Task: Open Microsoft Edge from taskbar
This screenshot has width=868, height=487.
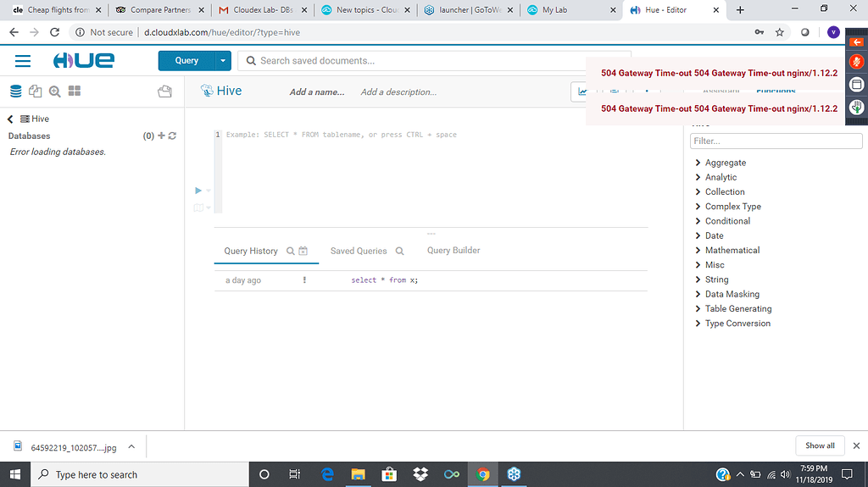Action: pyautogui.click(x=327, y=474)
